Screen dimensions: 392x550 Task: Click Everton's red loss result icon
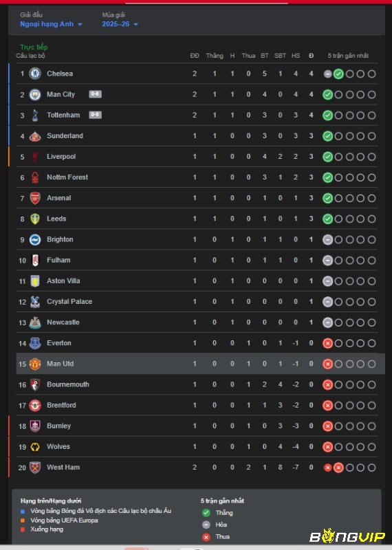point(327,343)
